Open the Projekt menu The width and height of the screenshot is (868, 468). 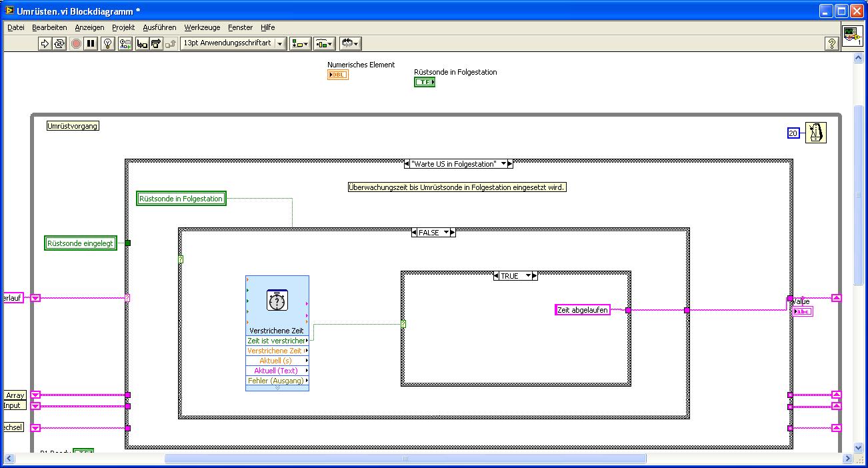coord(123,27)
